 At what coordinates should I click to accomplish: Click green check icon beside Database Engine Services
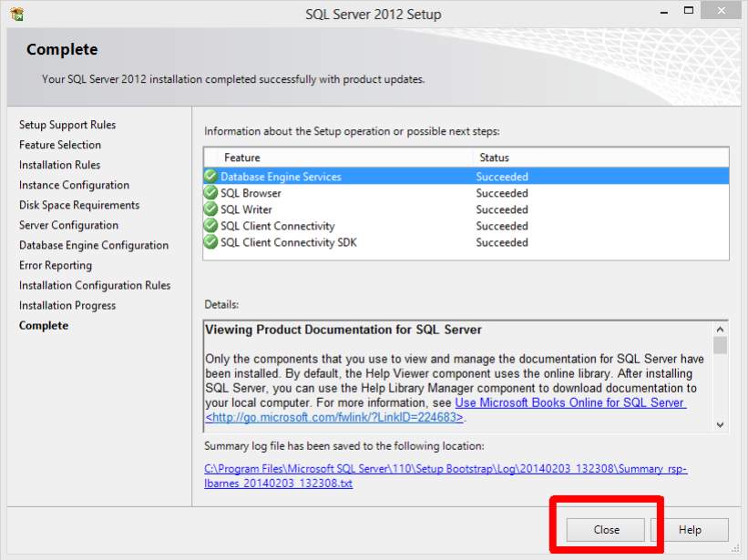[x=210, y=177]
